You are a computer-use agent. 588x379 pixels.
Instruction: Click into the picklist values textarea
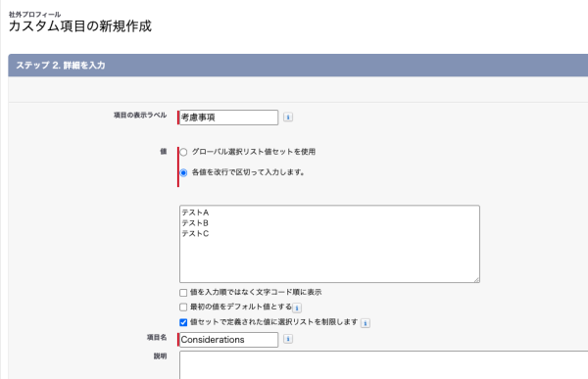tap(329, 244)
